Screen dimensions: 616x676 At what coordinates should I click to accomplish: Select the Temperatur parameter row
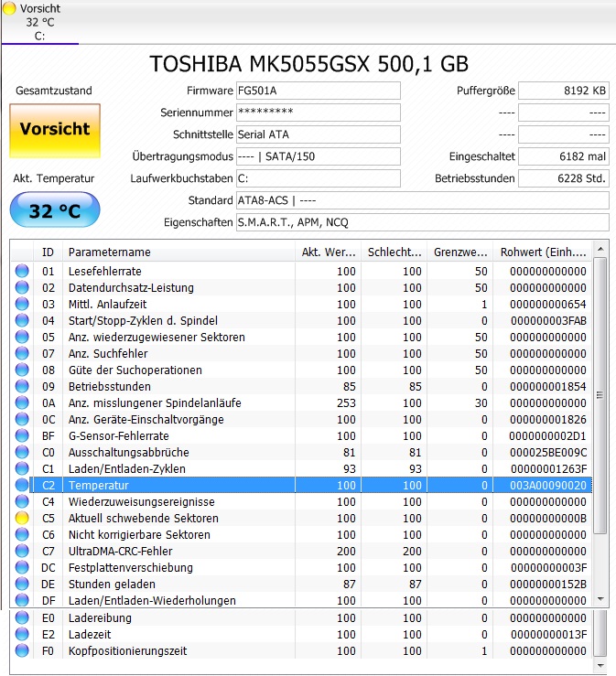310,485
